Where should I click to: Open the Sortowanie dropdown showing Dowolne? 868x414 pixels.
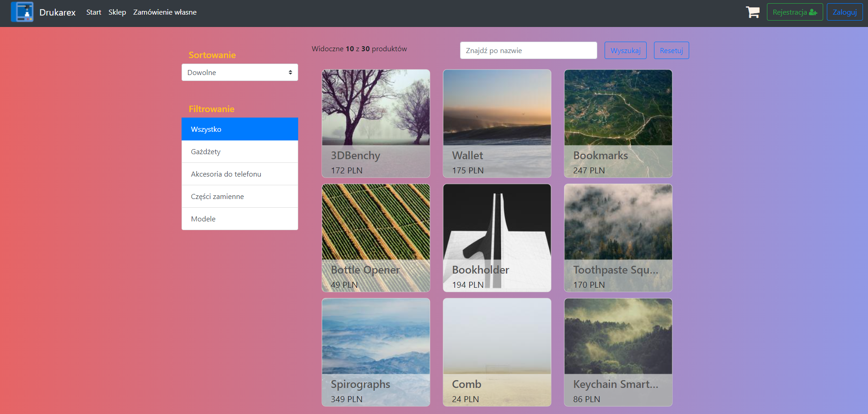pyautogui.click(x=239, y=72)
